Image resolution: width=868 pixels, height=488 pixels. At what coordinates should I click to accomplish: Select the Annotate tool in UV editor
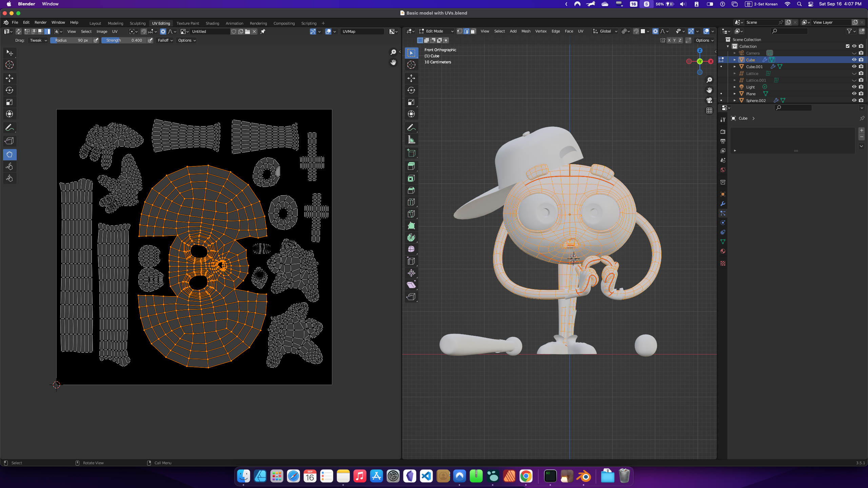[9, 128]
